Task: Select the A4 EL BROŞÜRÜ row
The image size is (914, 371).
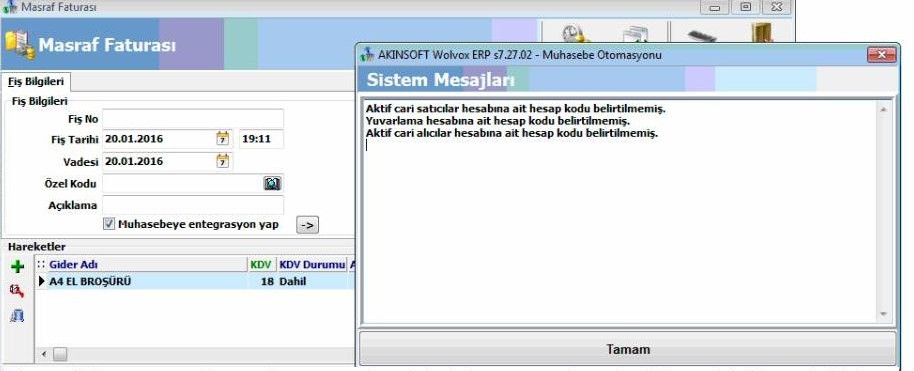Action: (195, 281)
